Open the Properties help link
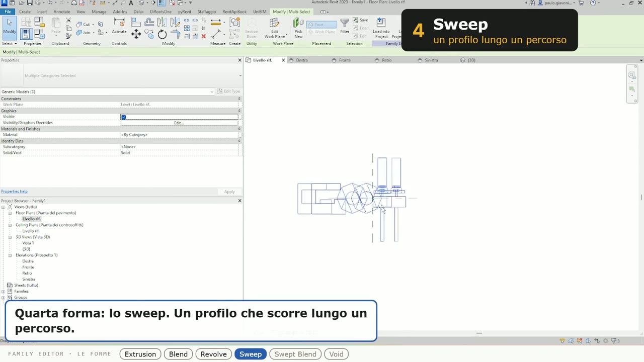644x362 pixels. pyautogui.click(x=14, y=192)
